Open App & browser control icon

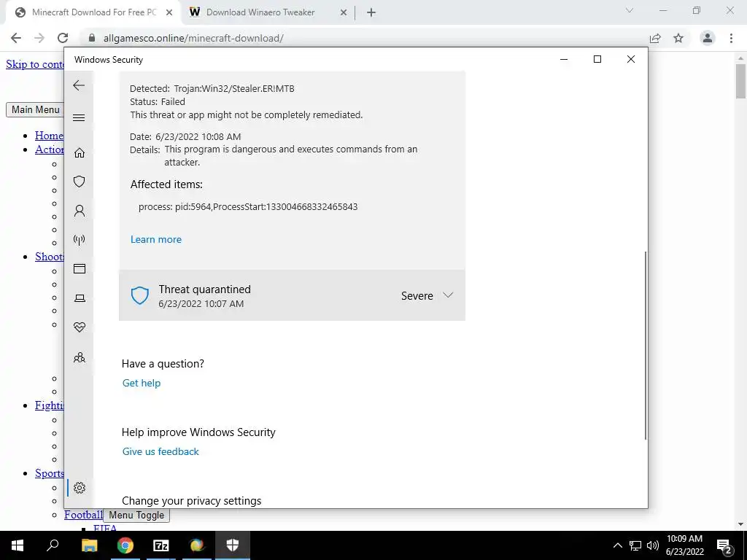[x=79, y=269]
